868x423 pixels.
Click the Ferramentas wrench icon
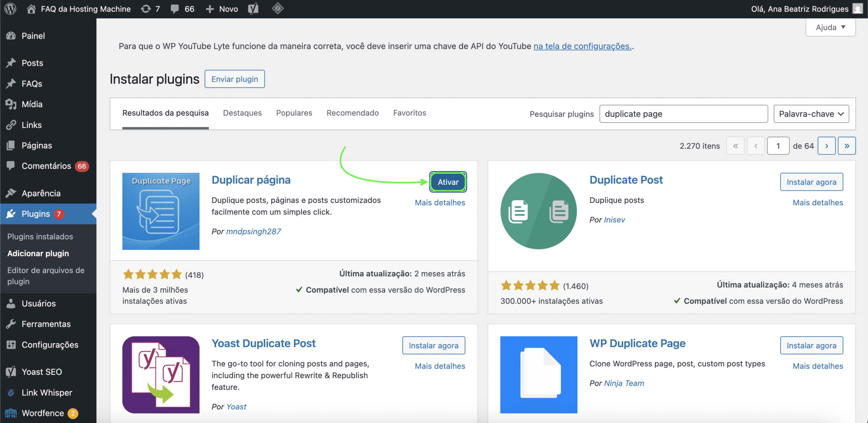click(x=11, y=324)
